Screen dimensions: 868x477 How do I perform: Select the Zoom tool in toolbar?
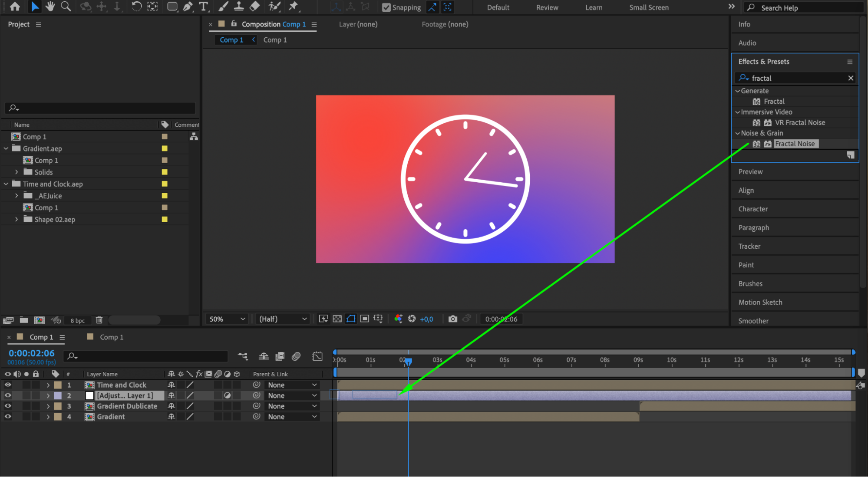point(66,7)
